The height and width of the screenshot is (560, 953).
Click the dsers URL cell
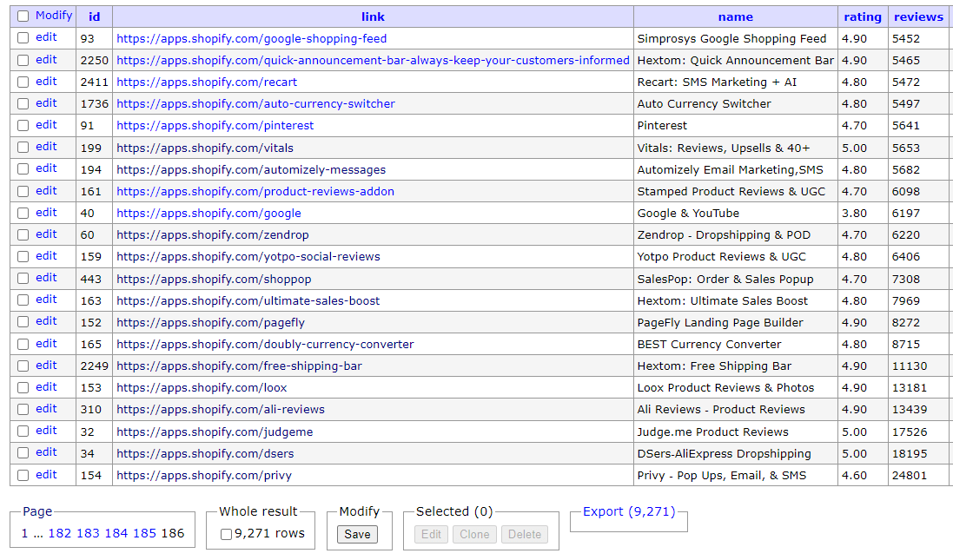373,453
